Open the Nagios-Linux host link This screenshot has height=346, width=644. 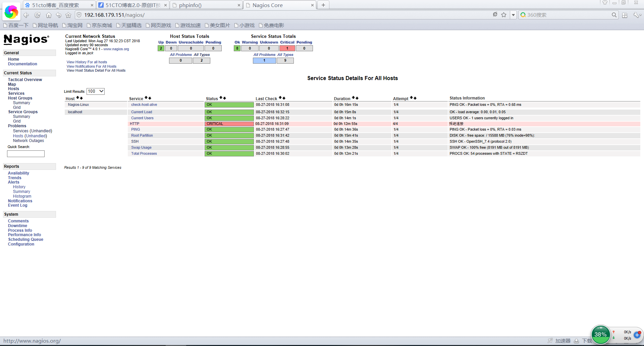(x=78, y=105)
